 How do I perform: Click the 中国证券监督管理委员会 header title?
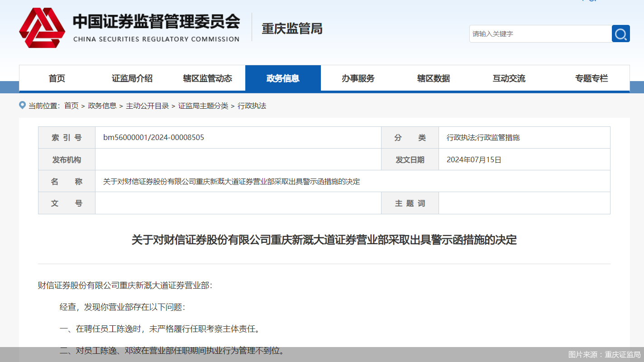coord(156,21)
